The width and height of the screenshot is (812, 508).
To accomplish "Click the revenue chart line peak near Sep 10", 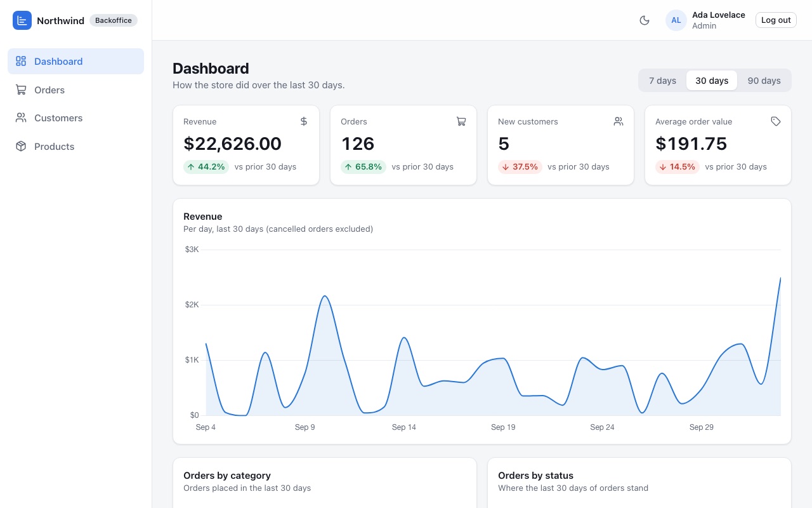I will (325, 296).
